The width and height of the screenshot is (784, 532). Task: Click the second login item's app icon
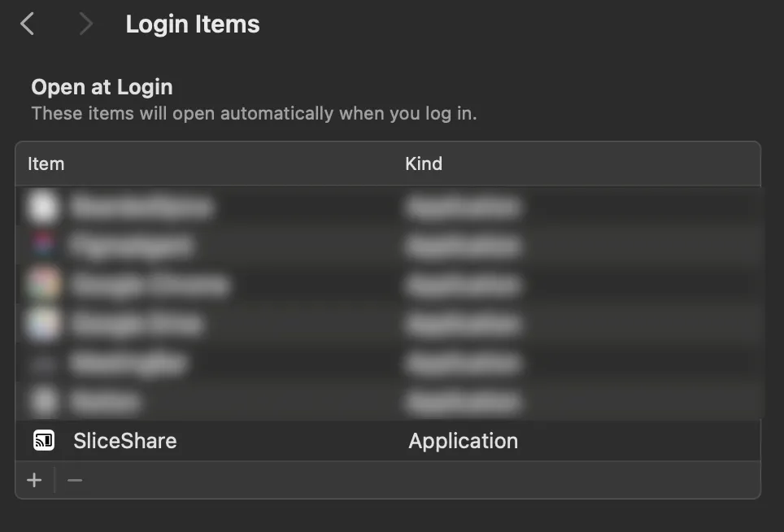point(43,246)
